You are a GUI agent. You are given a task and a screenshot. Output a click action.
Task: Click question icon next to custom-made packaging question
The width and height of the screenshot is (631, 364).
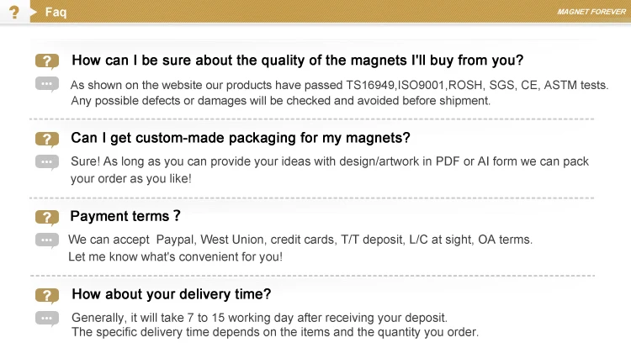click(x=47, y=139)
